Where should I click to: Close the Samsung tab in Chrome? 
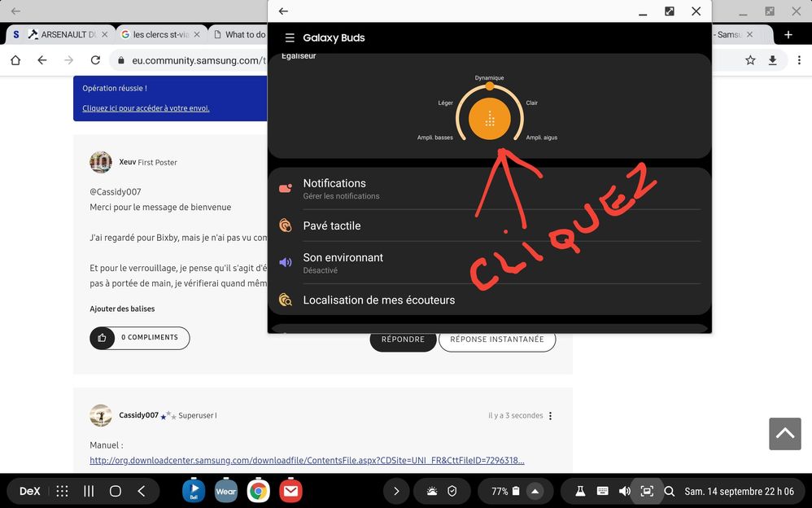click(x=750, y=35)
